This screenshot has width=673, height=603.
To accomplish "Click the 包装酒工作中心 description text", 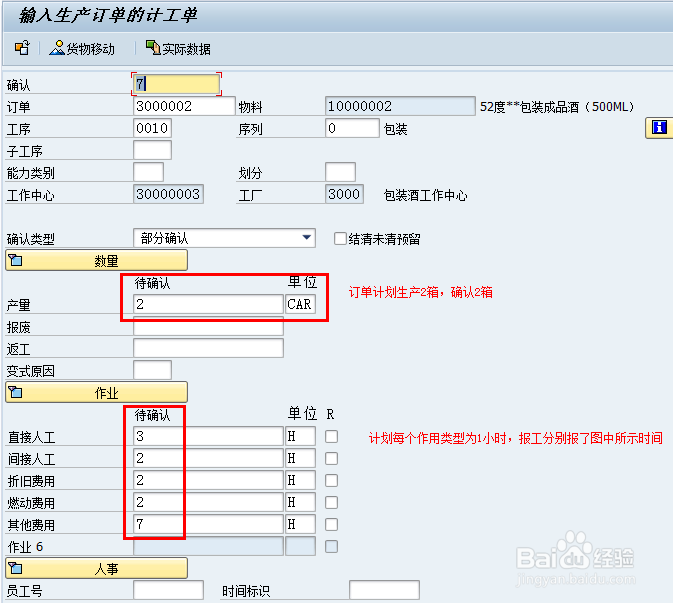I will (x=425, y=195).
